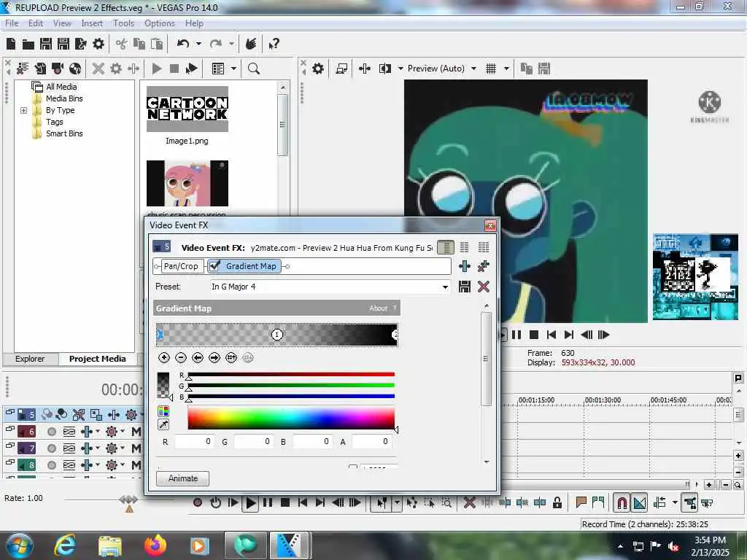Click Insert Marker icon in bottom toolbar

pos(581,502)
